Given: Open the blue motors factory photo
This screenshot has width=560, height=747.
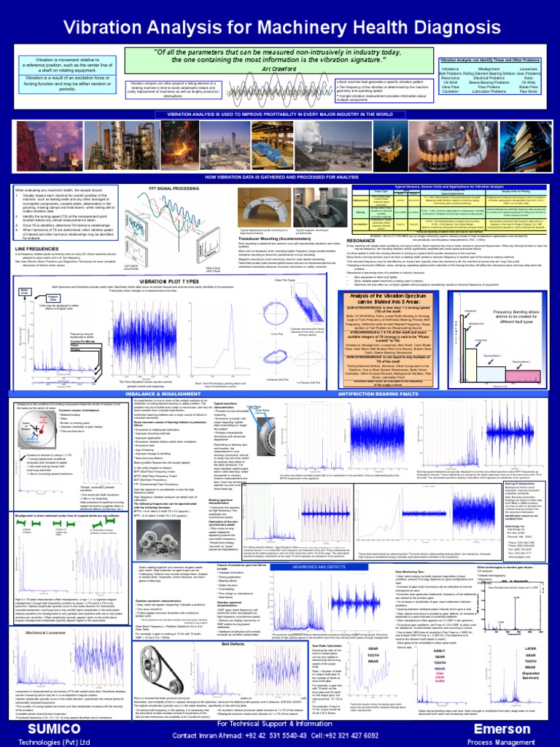Looking at the screenshot, I should pos(273,146).
